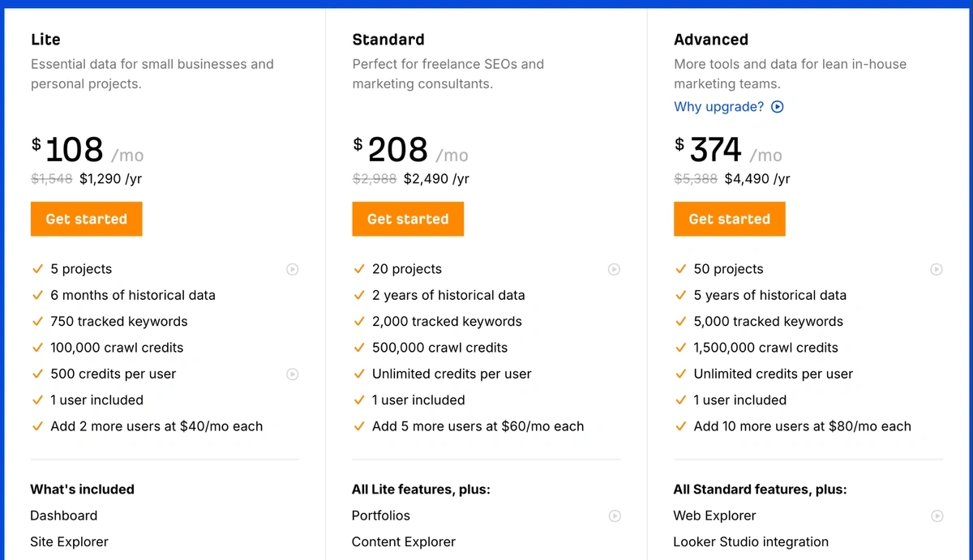Play the Web Explorer feature video
The width and height of the screenshot is (973, 560).
tap(937, 515)
